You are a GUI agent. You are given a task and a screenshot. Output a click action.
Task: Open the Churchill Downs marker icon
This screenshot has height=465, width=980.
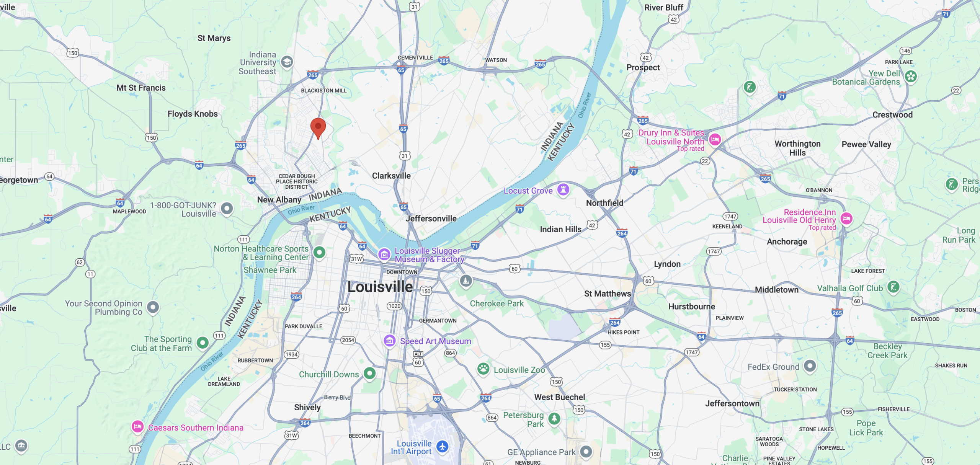click(369, 373)
